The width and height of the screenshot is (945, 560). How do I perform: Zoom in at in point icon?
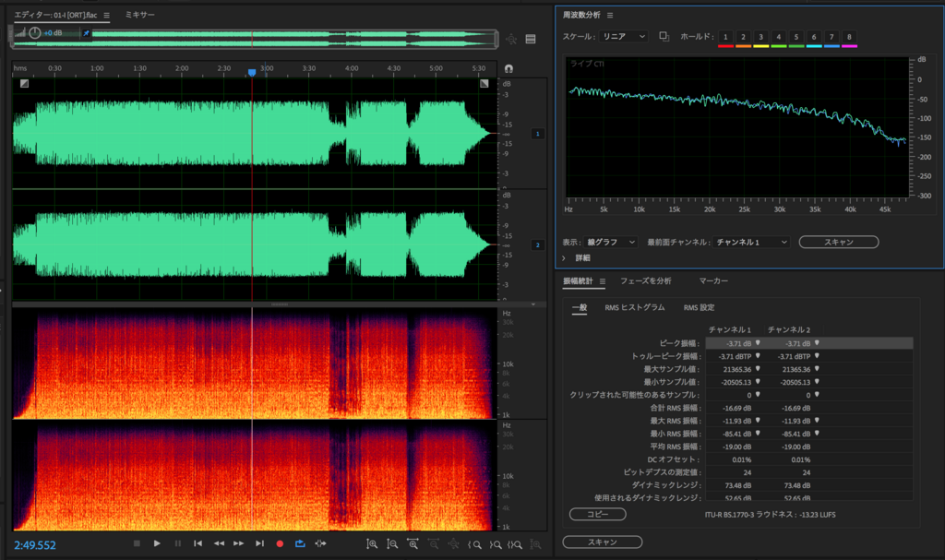pos(475,545)
